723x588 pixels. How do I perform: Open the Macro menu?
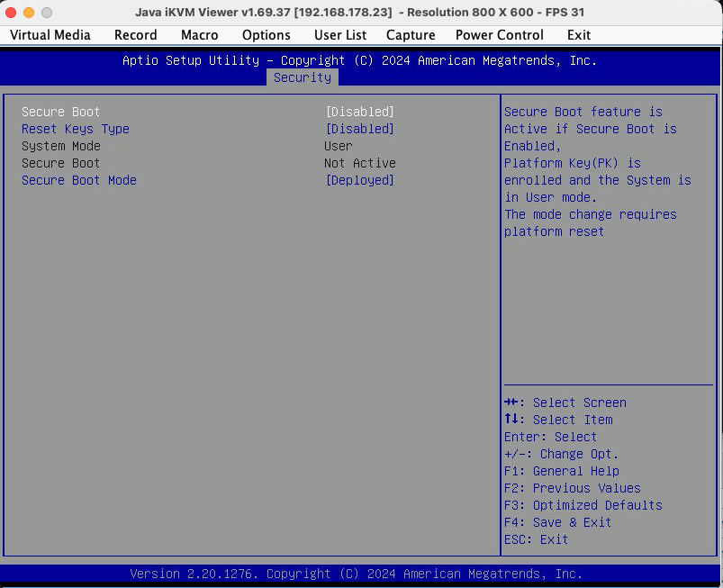point(199,35)
